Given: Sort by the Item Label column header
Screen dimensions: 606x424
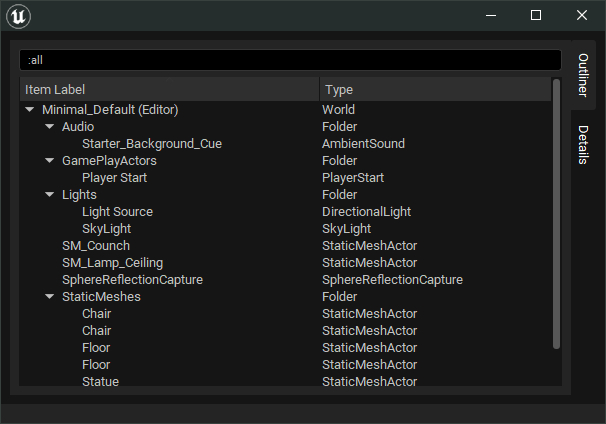Looking at the screenshot, I should pos(170,90).
